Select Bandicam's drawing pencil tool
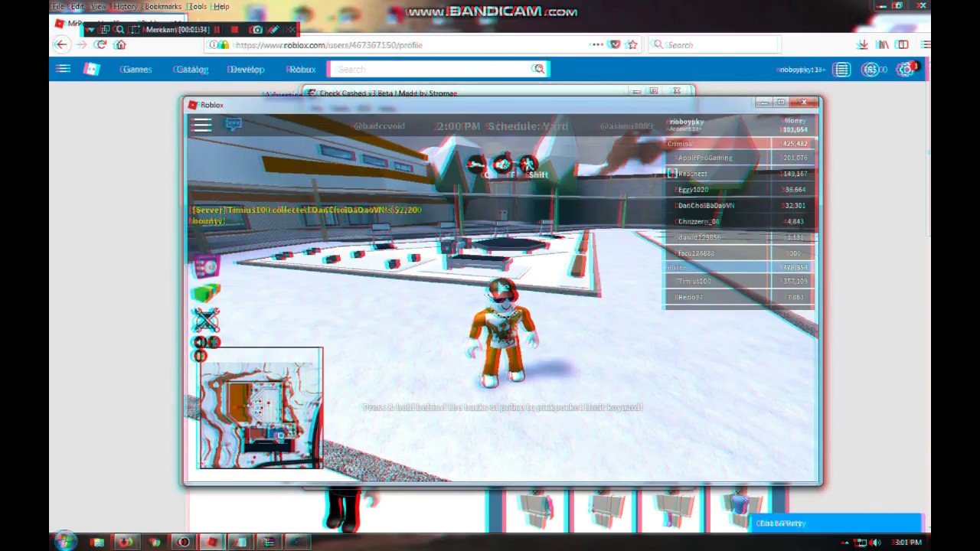Image resolution: width=980 pixels, height=551 pixels. [273, 30]
